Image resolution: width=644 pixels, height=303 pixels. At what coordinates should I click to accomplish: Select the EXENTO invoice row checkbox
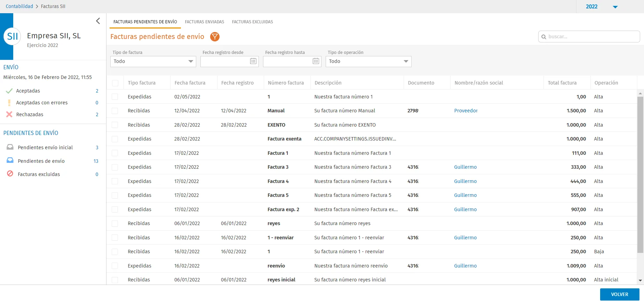click(115, 125)
